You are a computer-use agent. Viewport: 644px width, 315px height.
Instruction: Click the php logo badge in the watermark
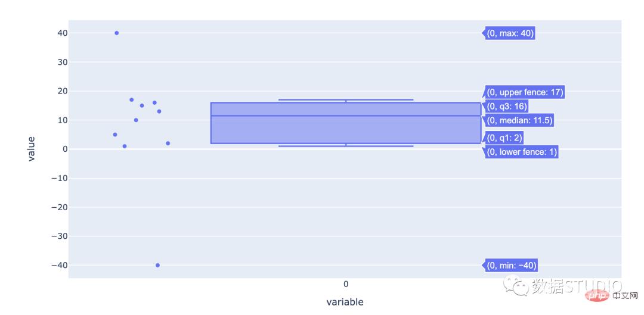590,296
